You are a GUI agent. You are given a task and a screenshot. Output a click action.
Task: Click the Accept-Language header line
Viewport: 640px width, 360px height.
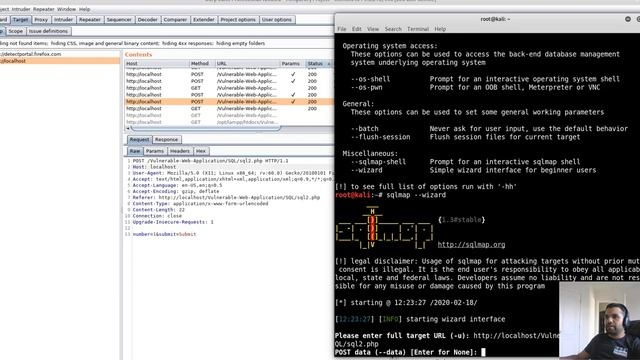[177, 185]
